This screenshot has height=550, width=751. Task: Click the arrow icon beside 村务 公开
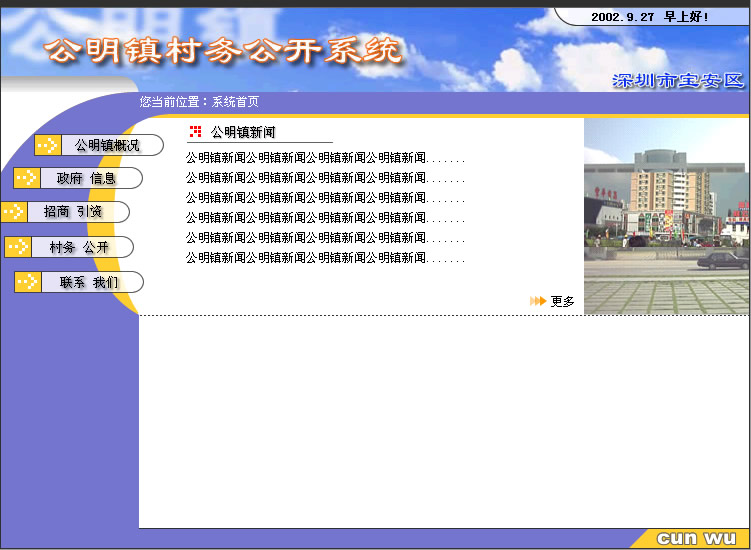click(x=18, y=247)
